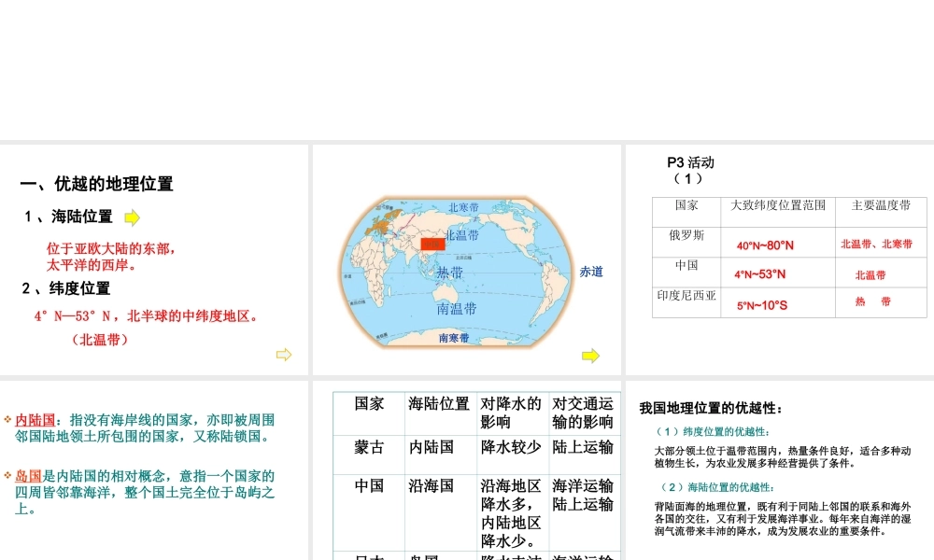Click the red 北温带 cell in China's row
This screenshot has width=934, height=560.
[x=870, y=275]
